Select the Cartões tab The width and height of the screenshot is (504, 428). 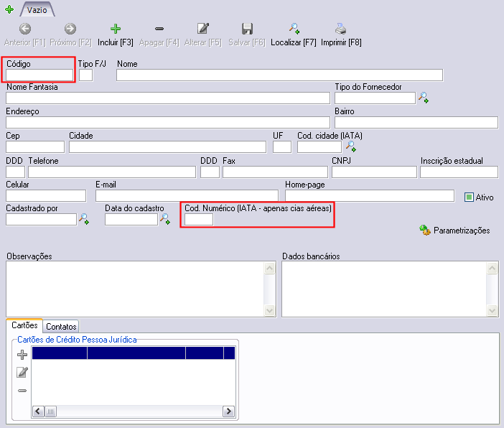pyautogui.click(x=24, y=325)
